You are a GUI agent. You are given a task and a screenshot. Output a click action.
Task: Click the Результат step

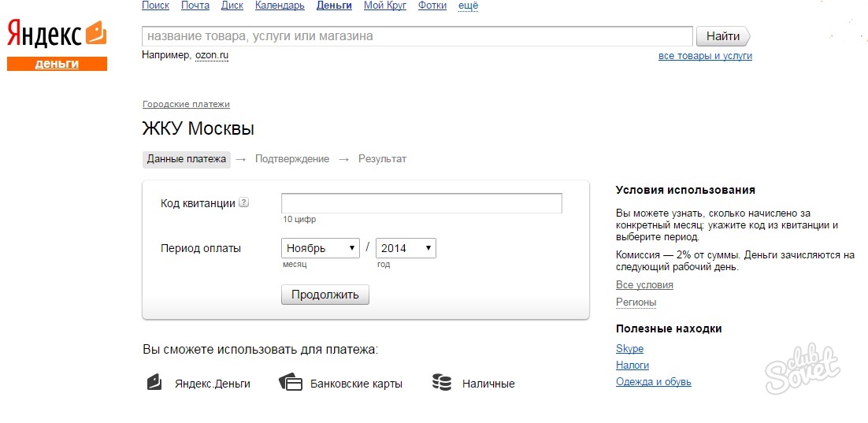click(382, 159)
